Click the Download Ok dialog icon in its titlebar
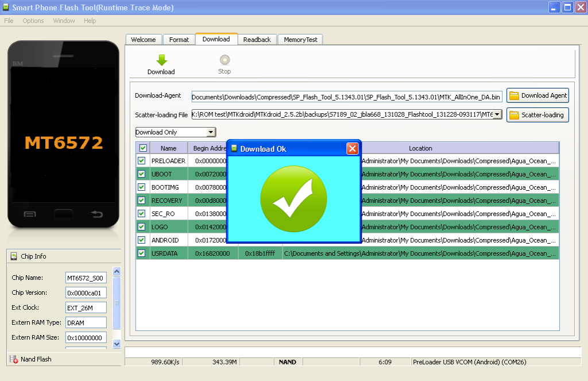Image resolution: width=588 pixels, height=381 pixels. (233, 148)
